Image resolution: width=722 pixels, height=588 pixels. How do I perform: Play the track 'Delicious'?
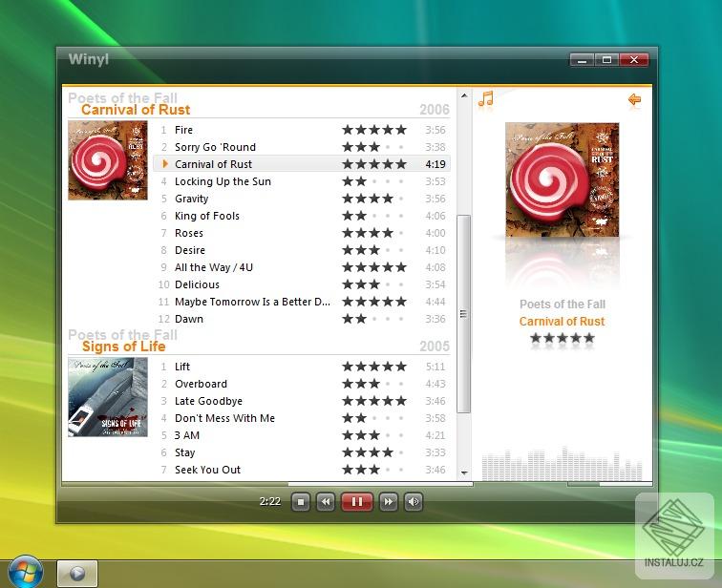(x=302, y=284)
